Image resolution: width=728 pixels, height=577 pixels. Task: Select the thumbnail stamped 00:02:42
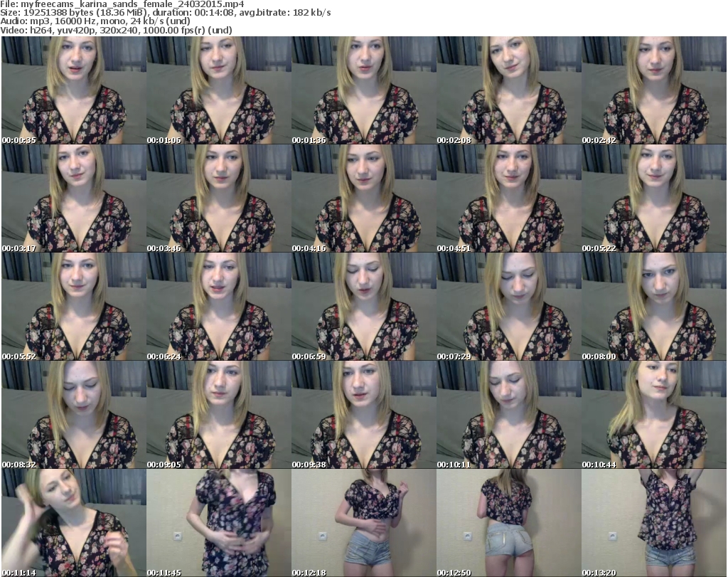coord(654,90)
